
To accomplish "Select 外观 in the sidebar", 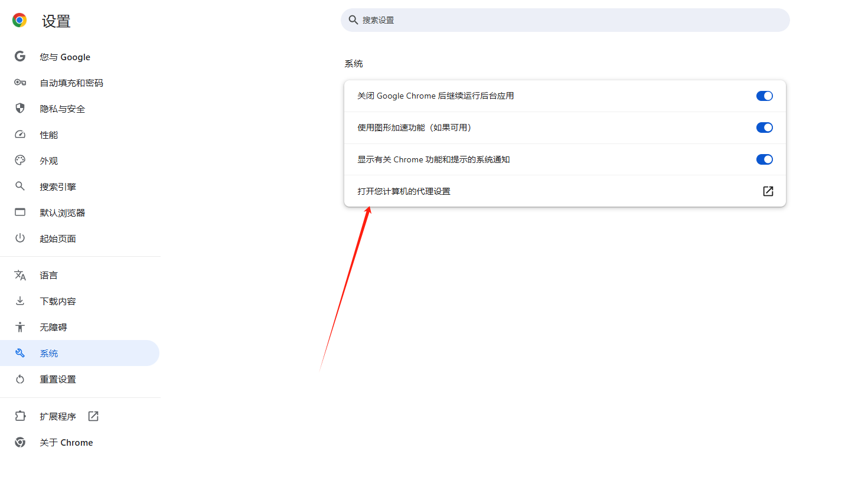I will [80, 161].
